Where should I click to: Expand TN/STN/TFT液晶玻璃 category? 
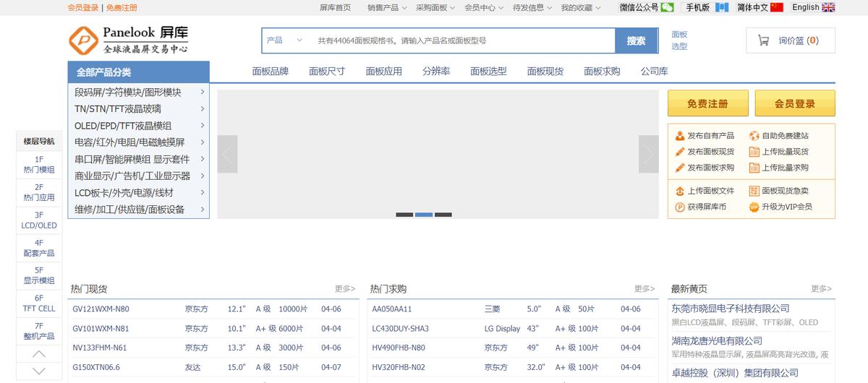pyautogui.click(x=139, y=109)
